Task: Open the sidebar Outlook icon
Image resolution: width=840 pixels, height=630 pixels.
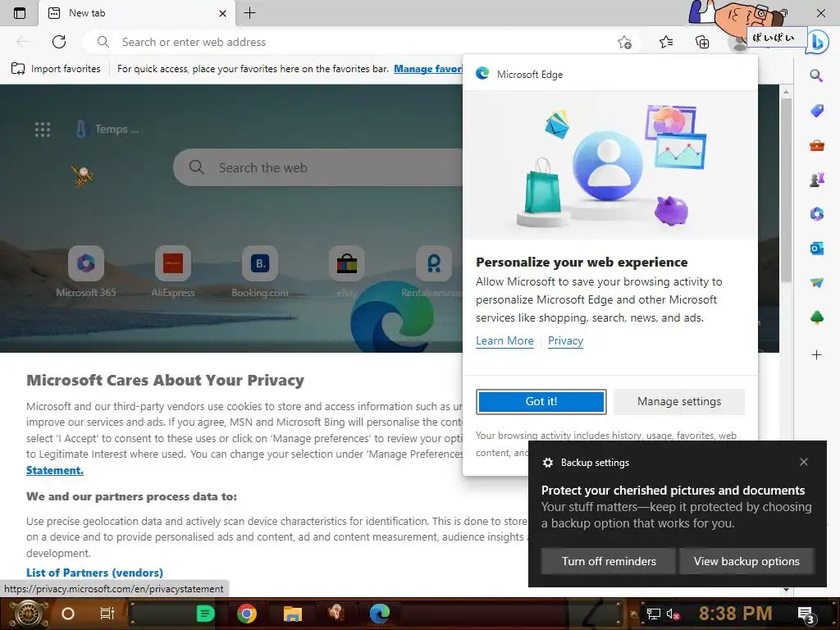Action: click(x=816, y=249)
